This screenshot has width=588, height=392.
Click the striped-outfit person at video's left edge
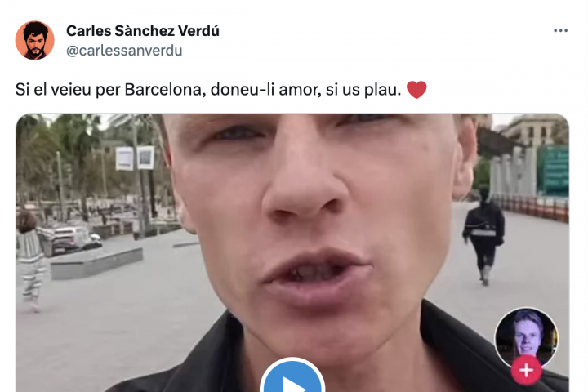tap(30, 261)
